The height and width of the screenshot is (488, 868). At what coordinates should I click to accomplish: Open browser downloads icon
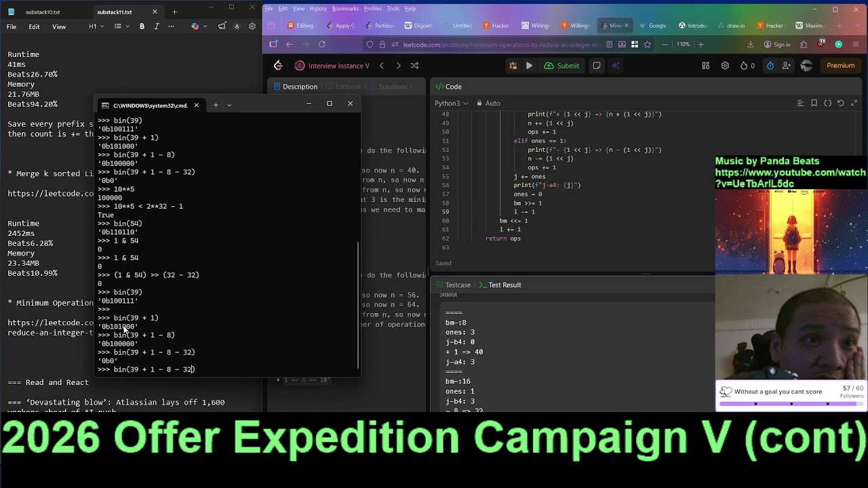750,45
